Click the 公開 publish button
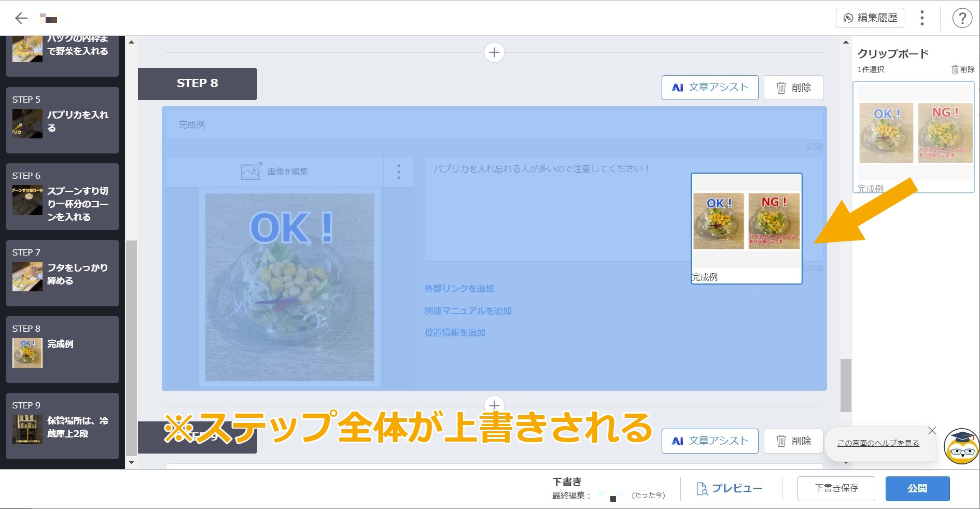Screen dimensions: 980x509 pos(917,489)
